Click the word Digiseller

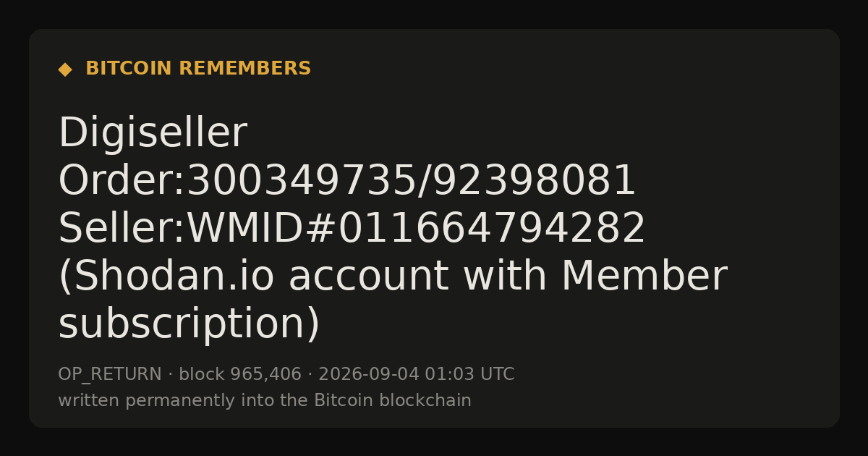(x=153, y=134)
